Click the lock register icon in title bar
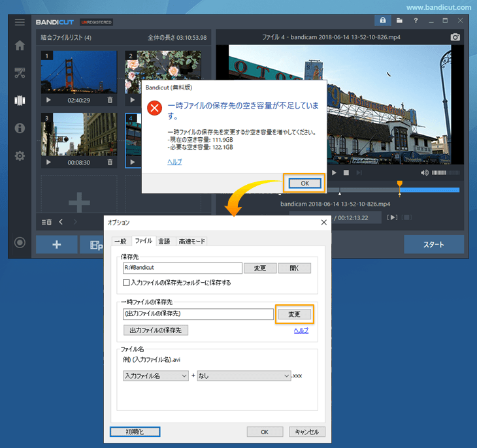The height and width of the screenshot is (448, 477). [383, 20]
